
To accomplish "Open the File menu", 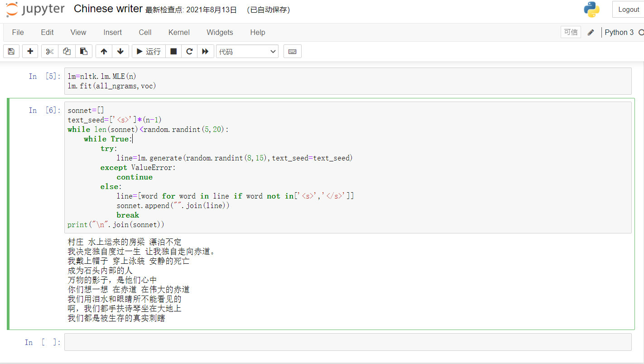I will pyautogui.click(x=18, y=32).
